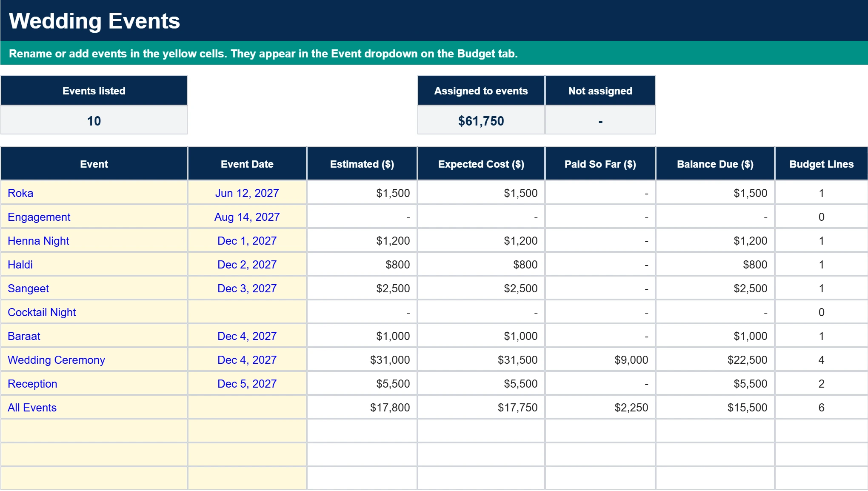Select the Dec 3, 2027 date cell
The width and height of the screenshot is (868, 491).
pyautogui.click(x=247, y=288)
